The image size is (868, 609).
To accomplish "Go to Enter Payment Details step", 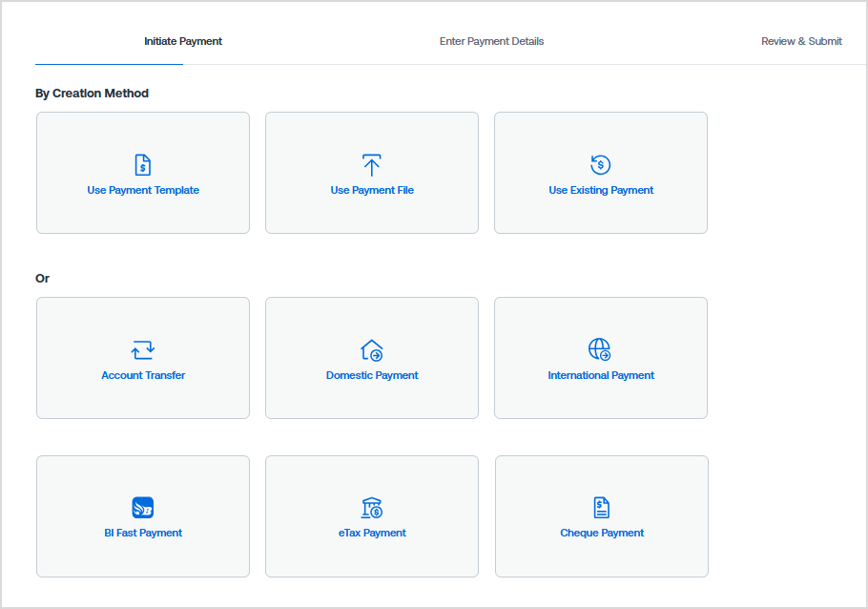I will 491,42.
